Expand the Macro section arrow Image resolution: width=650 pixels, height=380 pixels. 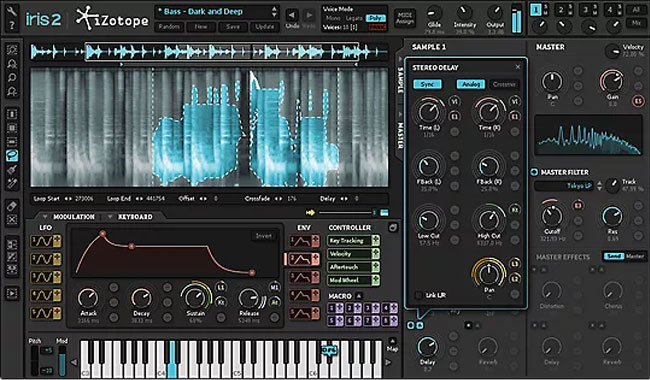tap(359, 296)
